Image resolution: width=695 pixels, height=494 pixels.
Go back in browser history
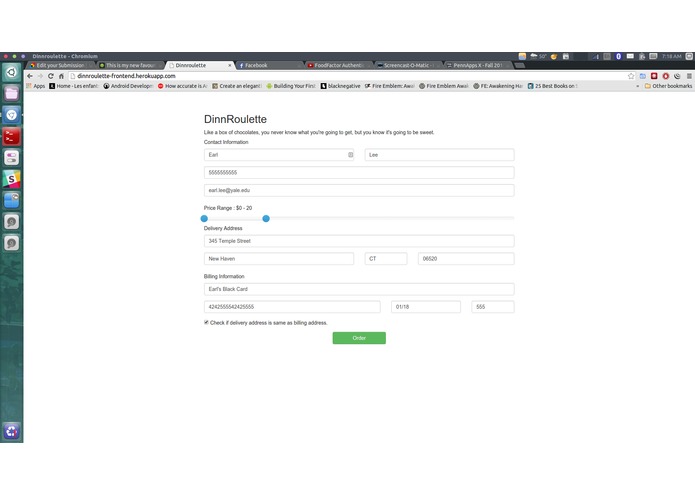30,76
